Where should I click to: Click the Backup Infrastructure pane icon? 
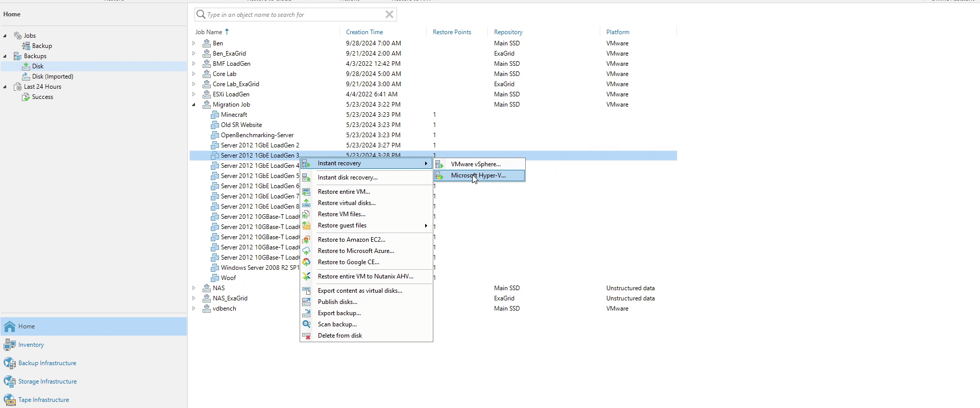click(x=10, y=363)
